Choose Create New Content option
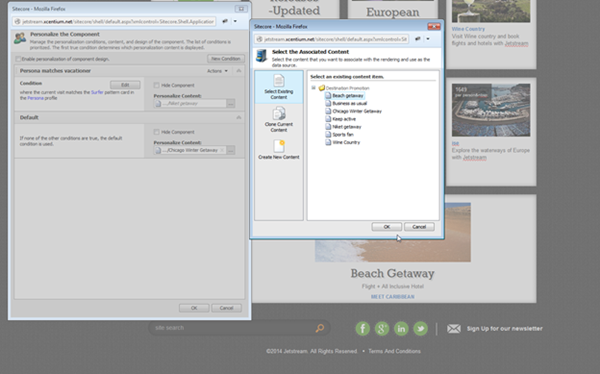 click(x=279, y=150)
